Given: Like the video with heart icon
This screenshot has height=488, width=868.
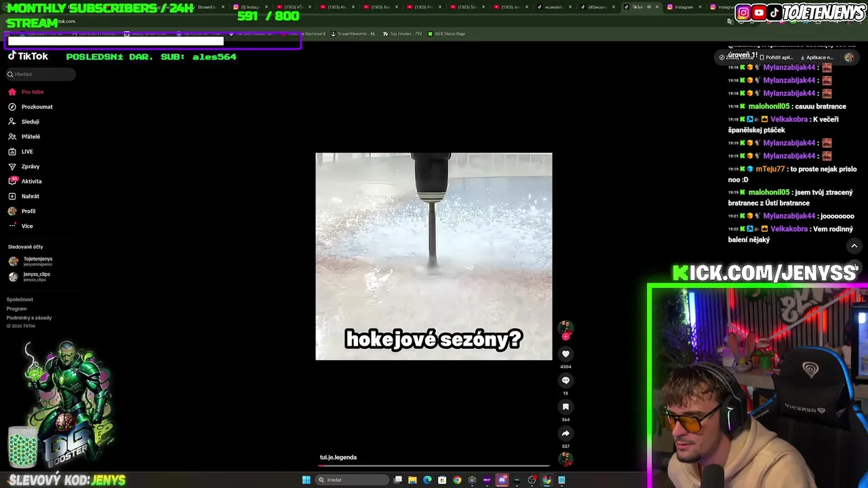Looking at the screenshot, I should coord(566,354).
